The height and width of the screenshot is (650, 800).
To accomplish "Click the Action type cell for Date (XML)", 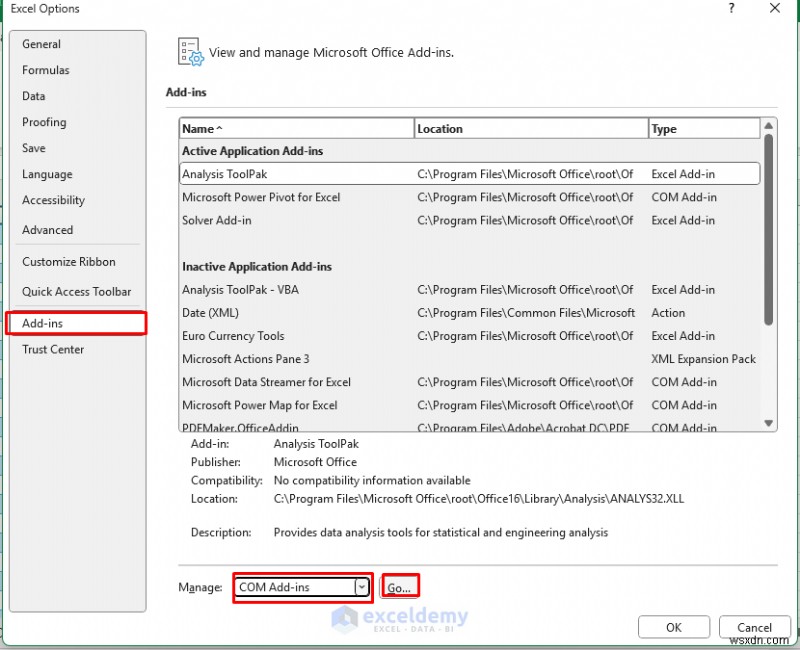I will (x=668, y=313).
